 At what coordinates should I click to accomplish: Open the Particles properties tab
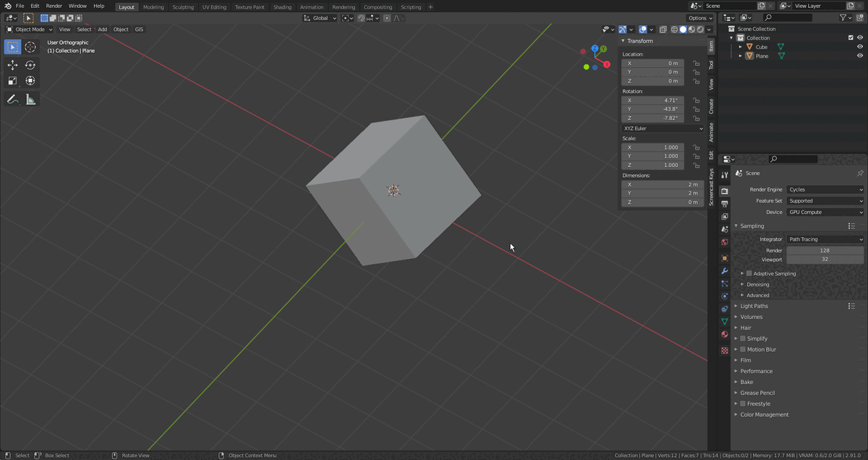[724, 284]
